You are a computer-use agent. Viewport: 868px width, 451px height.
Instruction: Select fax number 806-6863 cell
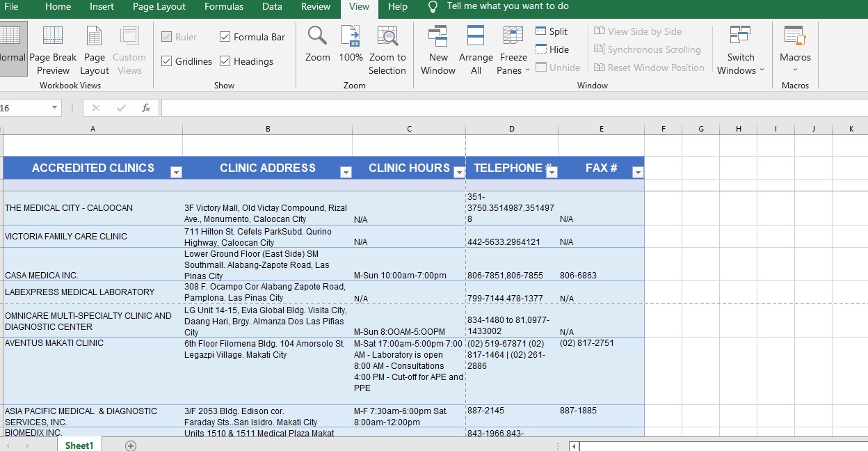tap(601, 264)
